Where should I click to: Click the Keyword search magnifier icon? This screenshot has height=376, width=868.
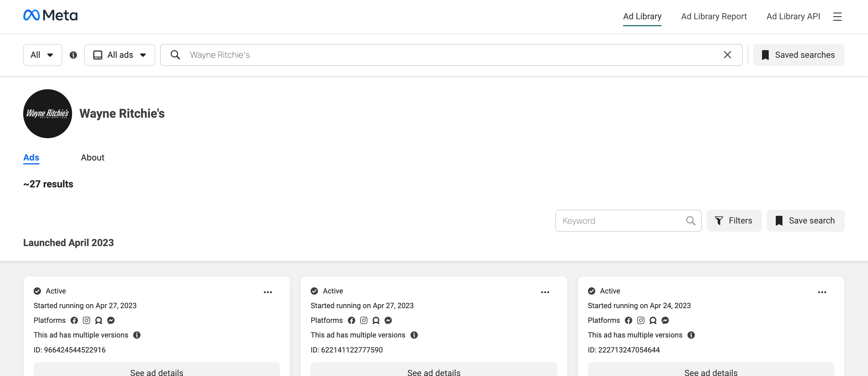[691, 220]
